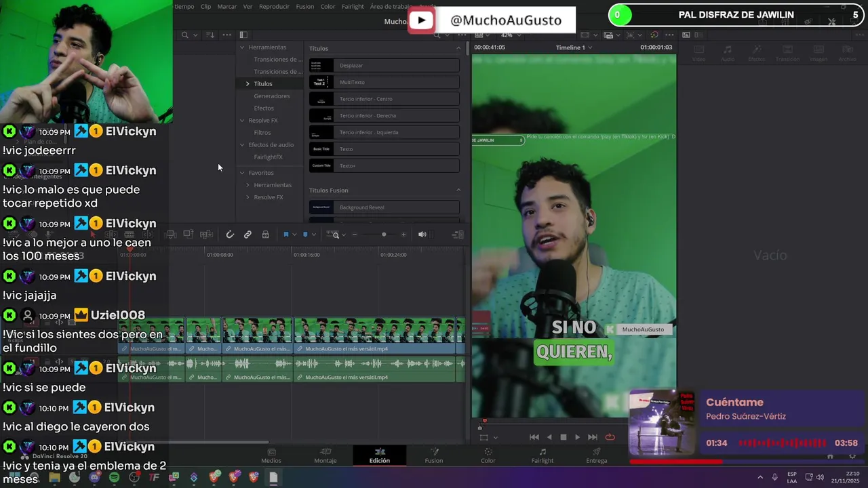Screen dimensions: 868x488
Task: Click the viewer transform overlay icon
Action: [484, 437]
